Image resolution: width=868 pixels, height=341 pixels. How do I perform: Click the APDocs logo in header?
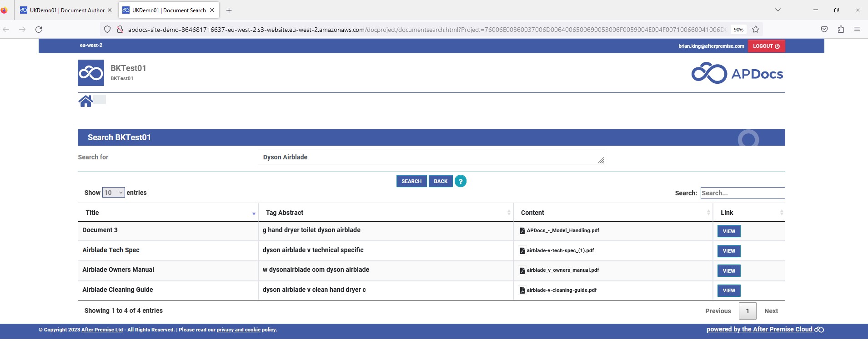click(x=737, y=73)
